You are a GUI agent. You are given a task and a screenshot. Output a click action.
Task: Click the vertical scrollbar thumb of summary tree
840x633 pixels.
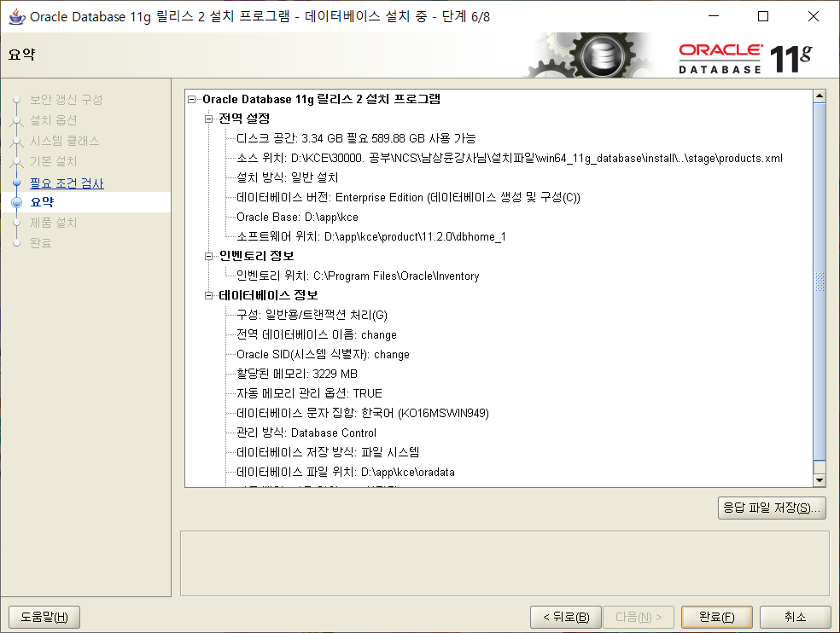(820, 282)
